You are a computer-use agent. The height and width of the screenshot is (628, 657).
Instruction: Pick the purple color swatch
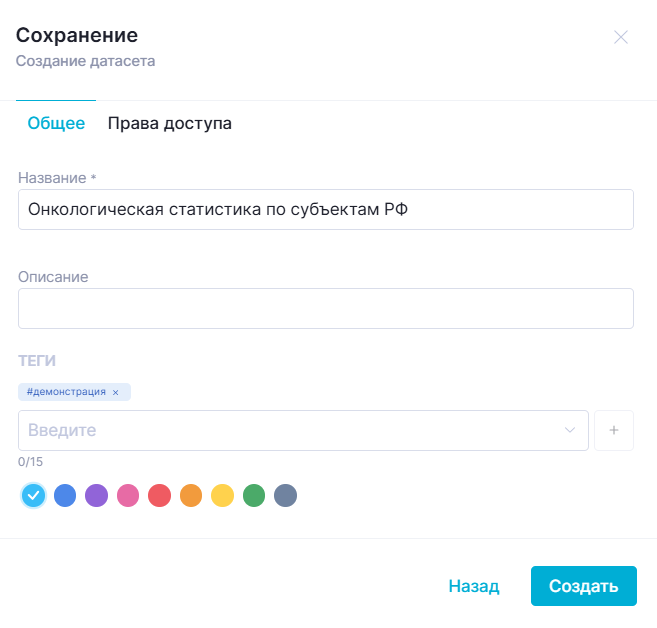coord(96,495)
